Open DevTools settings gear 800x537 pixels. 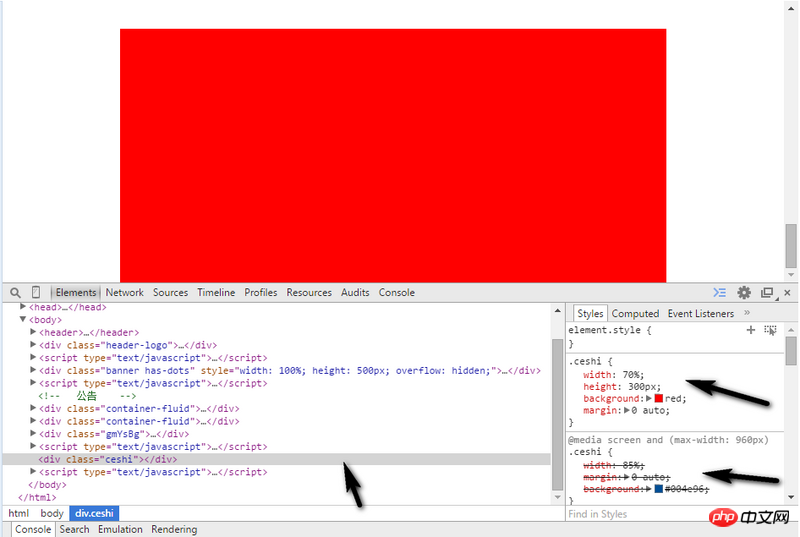click(x=744, y=292)
